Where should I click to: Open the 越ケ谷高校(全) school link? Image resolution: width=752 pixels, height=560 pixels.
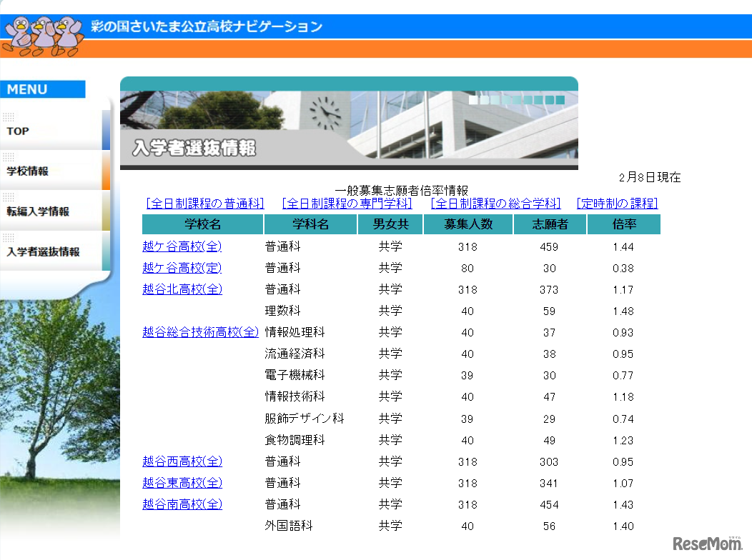coord(182,246)
